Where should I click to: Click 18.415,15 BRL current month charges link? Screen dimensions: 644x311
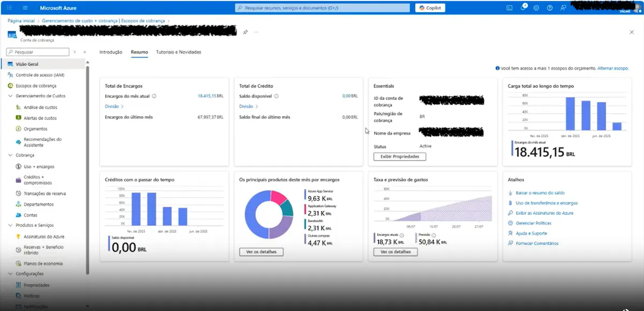[210, 96]
